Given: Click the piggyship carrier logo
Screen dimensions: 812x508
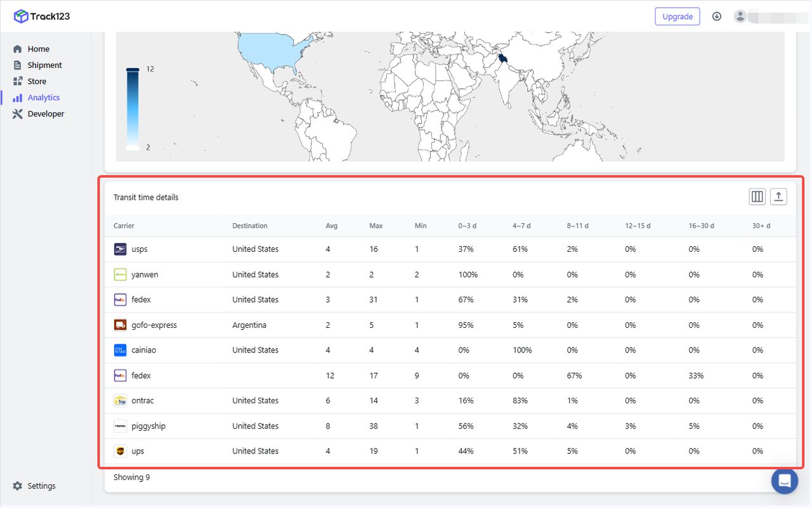Looking at the screenshot, I should tap(120, 426).
